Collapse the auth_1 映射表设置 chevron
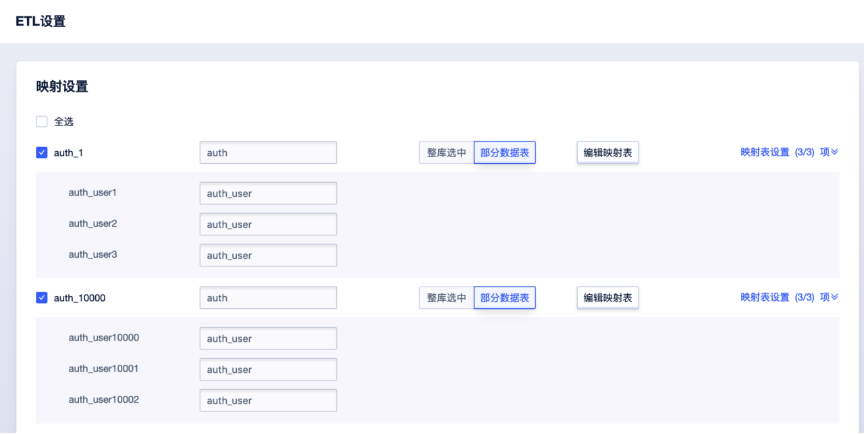 (x=834, y=153)
